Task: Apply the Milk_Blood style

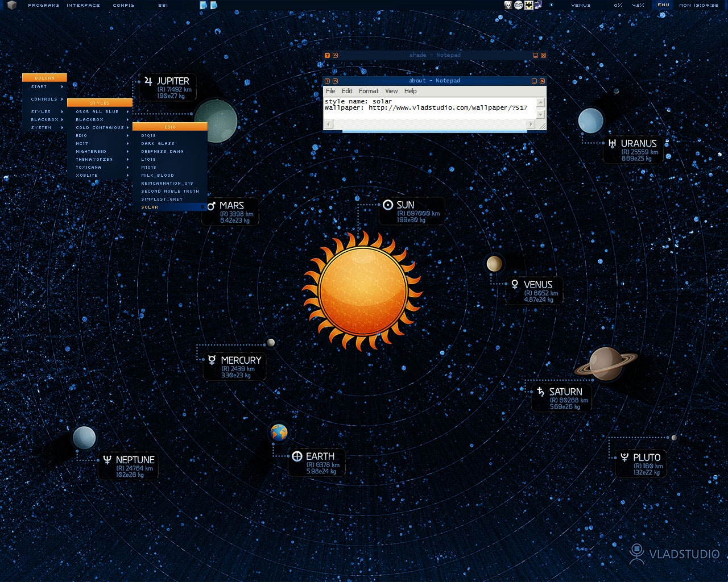Action: tap(170, 176)
